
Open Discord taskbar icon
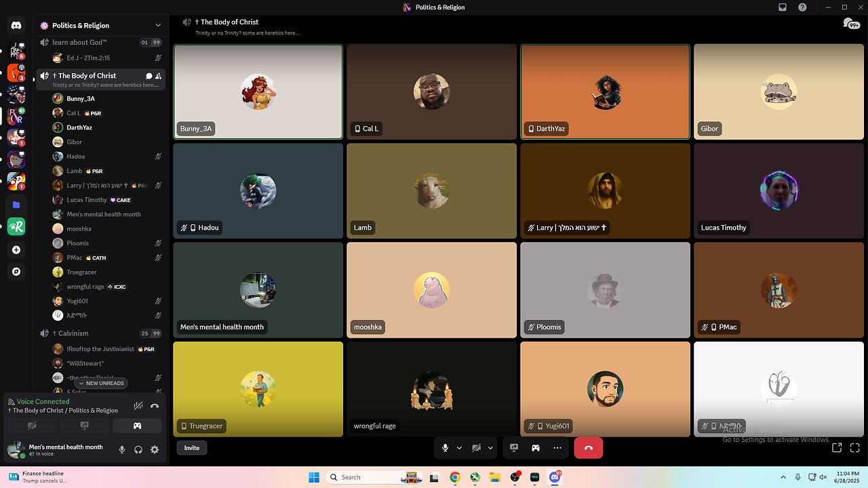555,477
